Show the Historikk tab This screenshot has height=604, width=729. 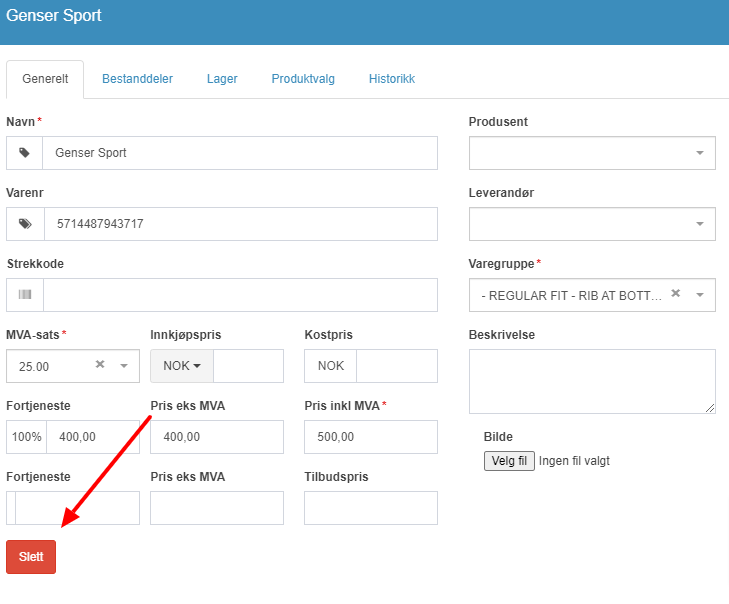[x=391, y=79]
